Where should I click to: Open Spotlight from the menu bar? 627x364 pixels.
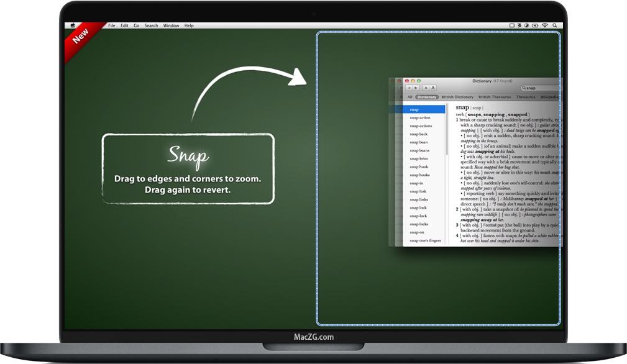(x=555, y=25)
